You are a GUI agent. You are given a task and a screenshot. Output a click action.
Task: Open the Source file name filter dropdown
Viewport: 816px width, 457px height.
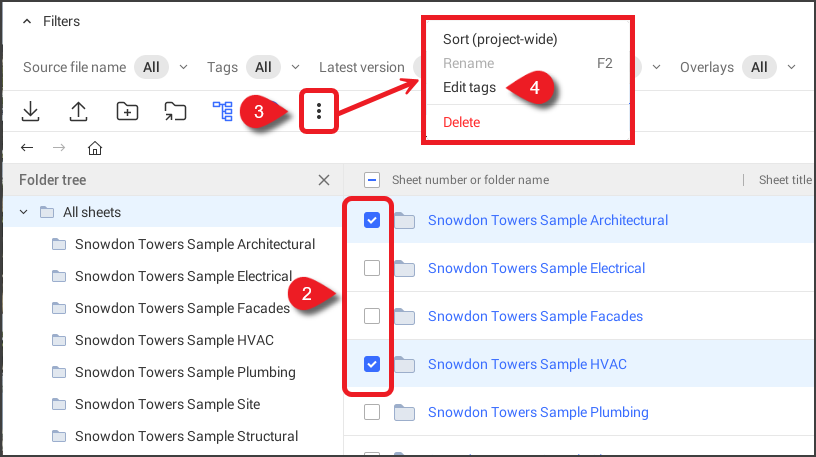[x=161, y=67]
